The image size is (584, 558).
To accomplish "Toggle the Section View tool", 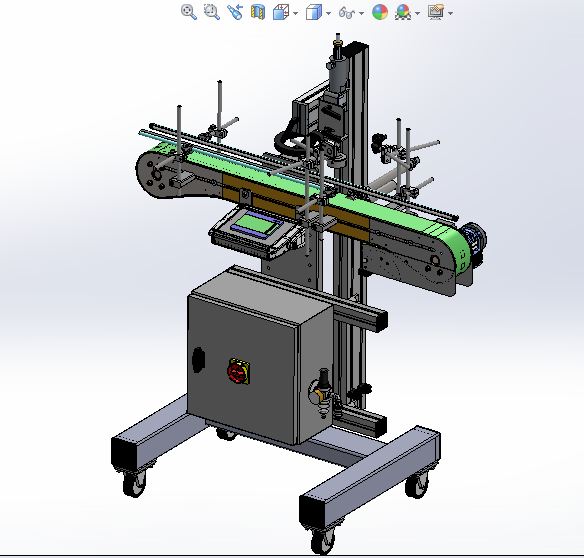I will click(258, 12).
